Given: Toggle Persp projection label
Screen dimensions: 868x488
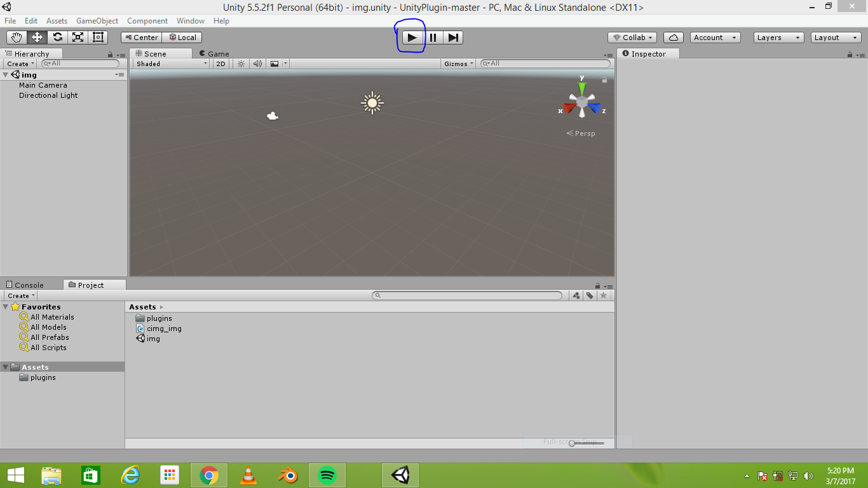Looking at the screenshot, I should tap(581, 133).
